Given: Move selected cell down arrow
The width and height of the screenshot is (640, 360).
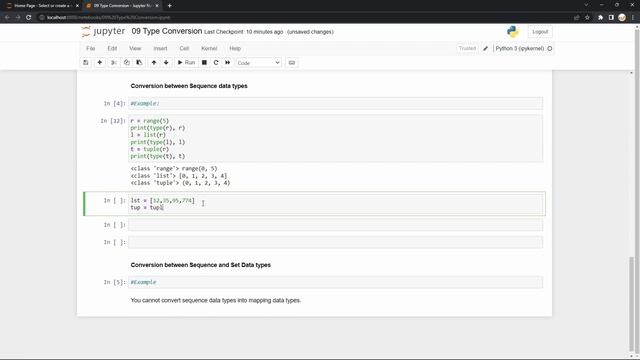Looking at the screenshot, I should point(166,62).
